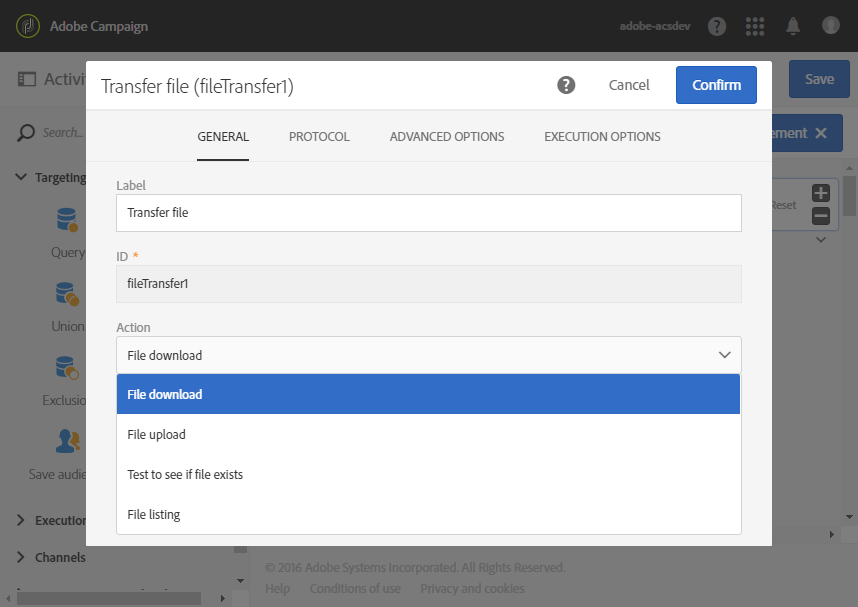This screenshot has height=607, width=858.
Task: Click the Confirm button
Action: point(716,85)
